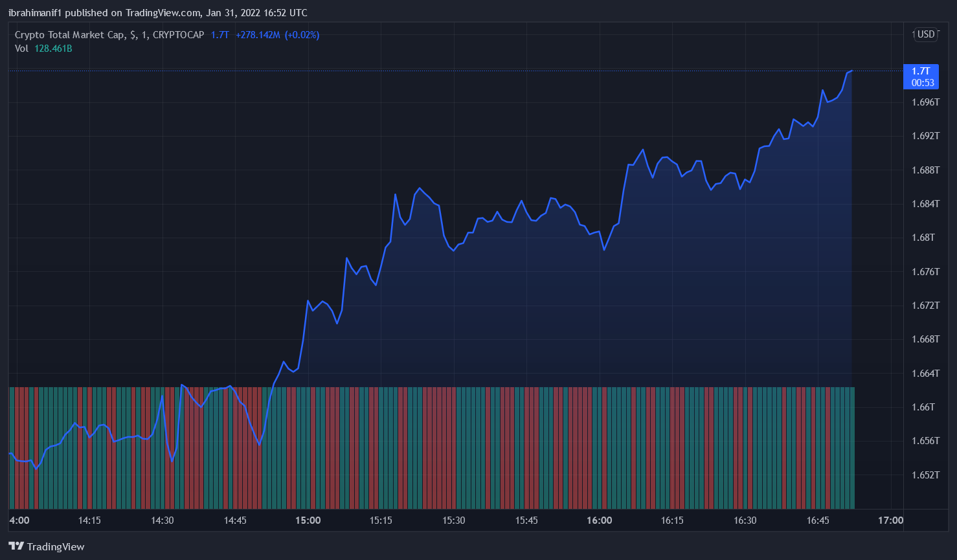Click the 15:15 time axis label
The width and height of the screenshot is (957, 560).
381,521
